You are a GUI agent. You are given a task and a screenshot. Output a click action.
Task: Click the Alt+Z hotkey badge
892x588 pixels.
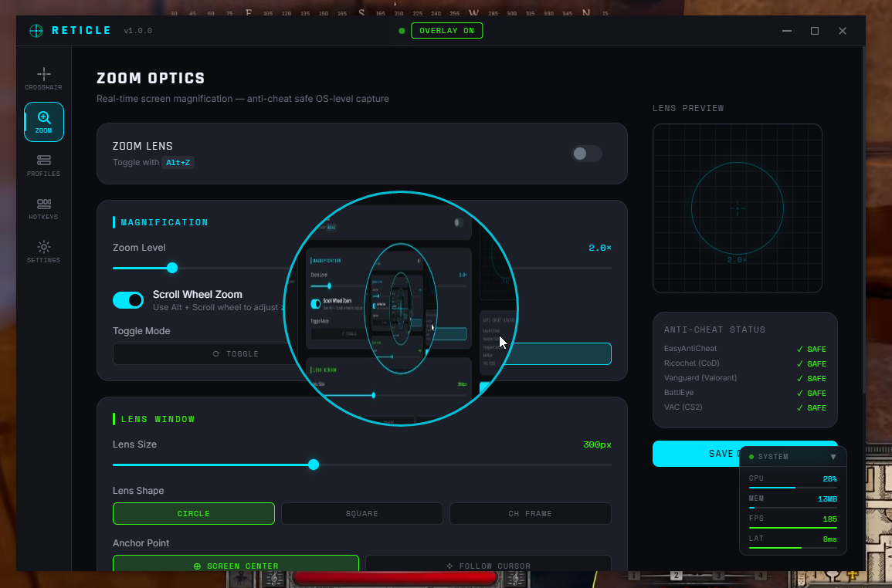[x=178, y=163]
